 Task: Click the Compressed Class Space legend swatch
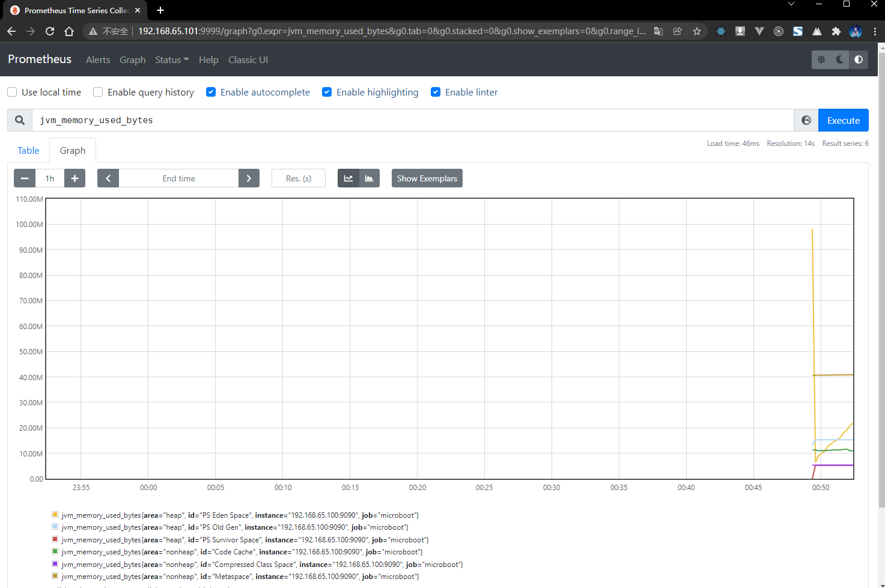pos(55,564)
